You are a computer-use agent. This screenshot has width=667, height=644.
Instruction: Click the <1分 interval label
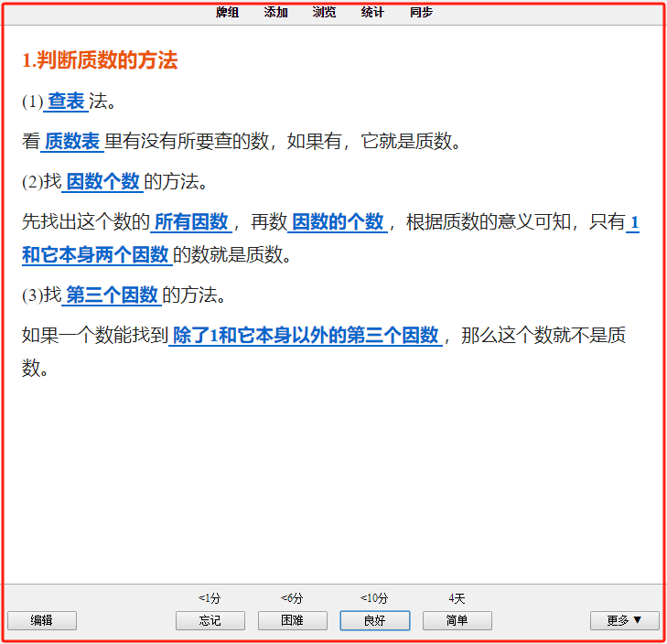(x=210, y=598)
